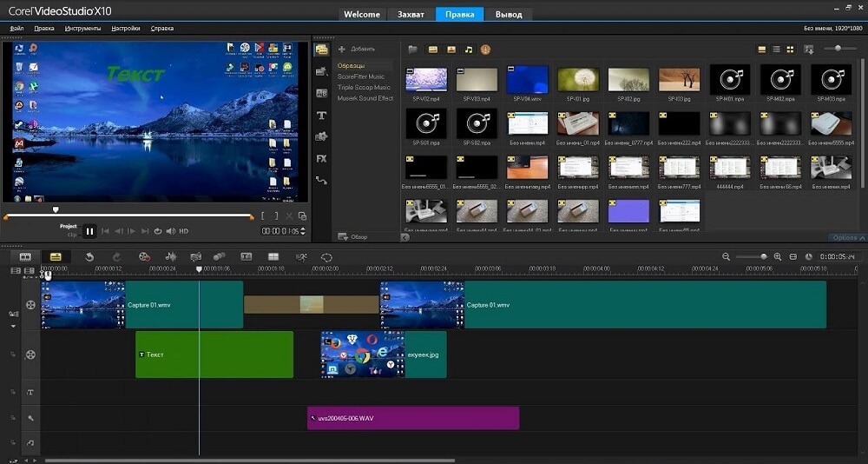The height and width of the screenshot is (464, 868).
Task: Switch to the Захват tab
Action: (x=411, y=15)
